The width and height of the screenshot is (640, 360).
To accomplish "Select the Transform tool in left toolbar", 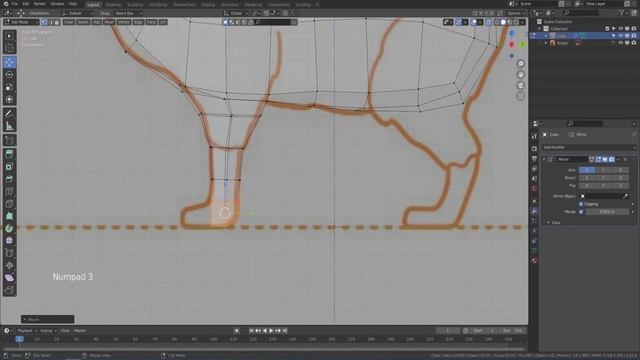I will (9, 99).
